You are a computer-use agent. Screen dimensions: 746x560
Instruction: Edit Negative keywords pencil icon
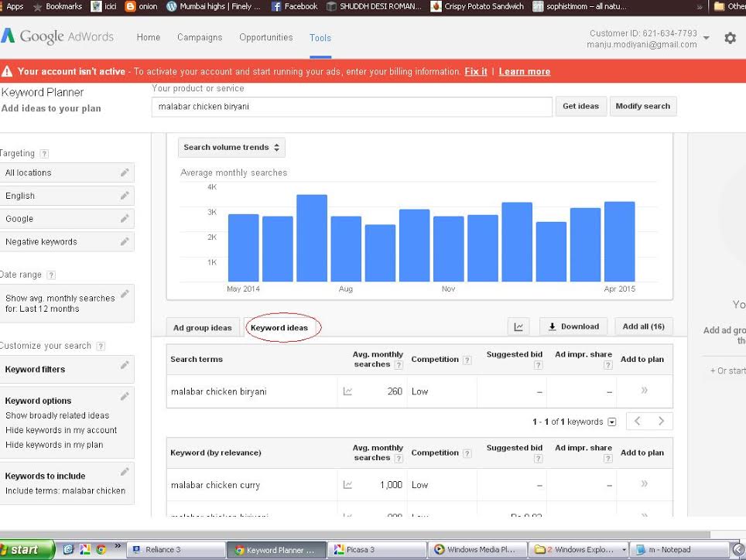tap(125, 241)
